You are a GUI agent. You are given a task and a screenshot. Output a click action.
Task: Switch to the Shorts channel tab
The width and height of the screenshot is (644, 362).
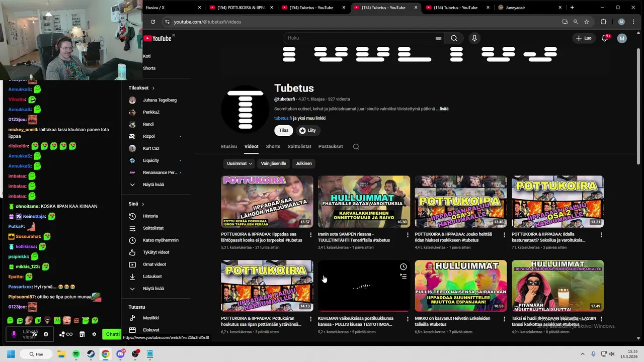(x=273, y=147)
